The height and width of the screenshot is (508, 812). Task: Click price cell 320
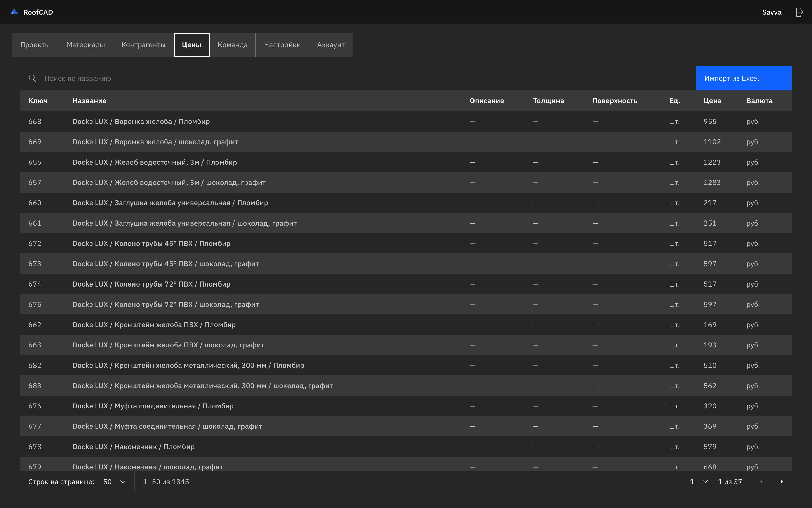pyautogui.click(x=710, y=406)
